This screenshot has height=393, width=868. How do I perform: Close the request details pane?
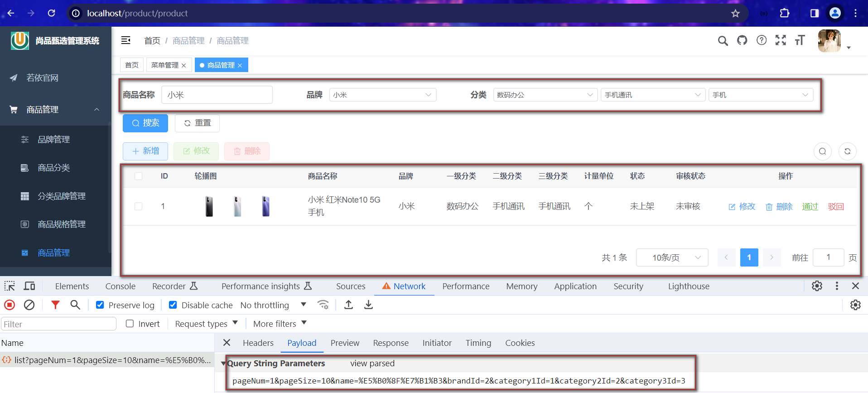227,343
